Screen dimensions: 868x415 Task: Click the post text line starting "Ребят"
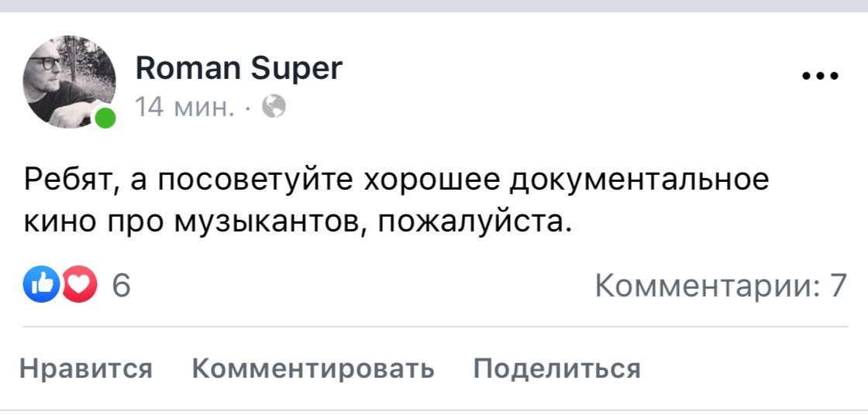(x=395, y=180)
